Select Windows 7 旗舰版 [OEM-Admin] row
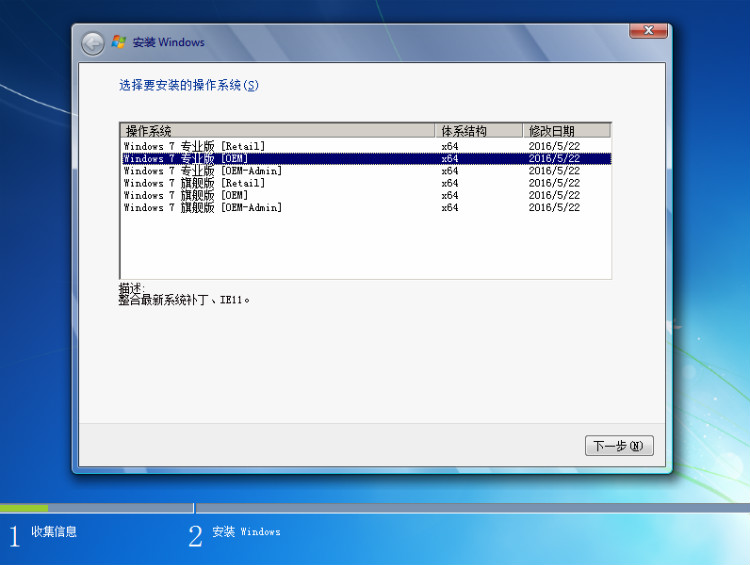Viewport: 750px width, 565px height. [x=366, y=208]
